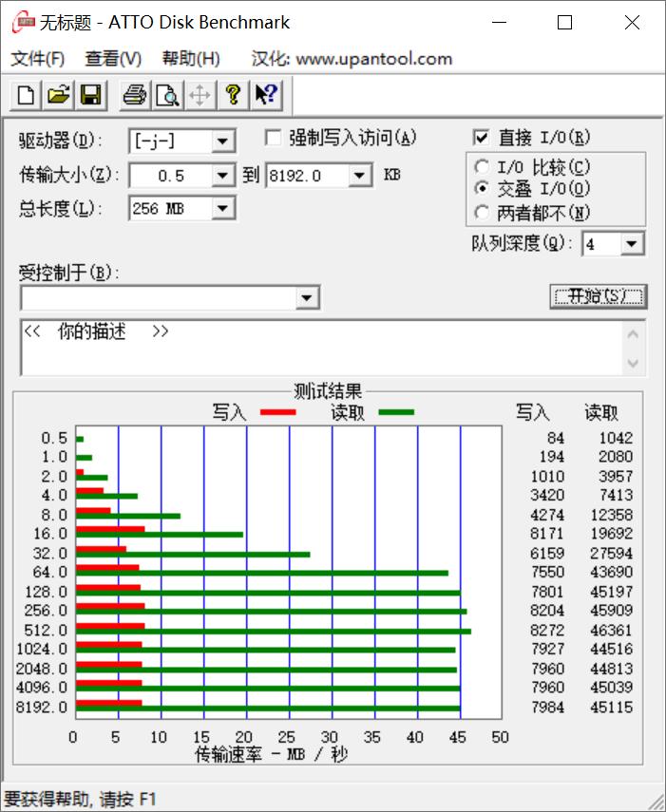The height and width of the screenshot is (812, 666).
Task: Click the read value 27594
Action: [x=611, y=553]
